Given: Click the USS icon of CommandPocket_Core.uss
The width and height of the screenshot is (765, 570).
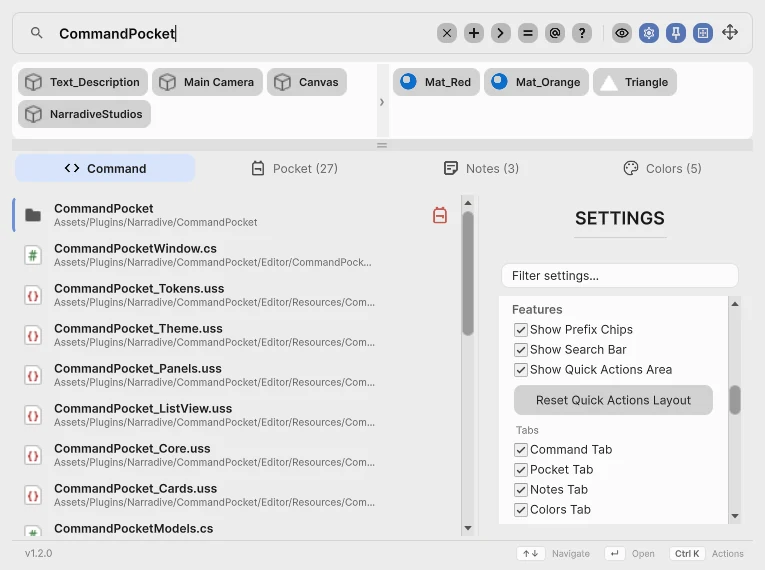Looking at the screenshot, I should click(33, 455).
